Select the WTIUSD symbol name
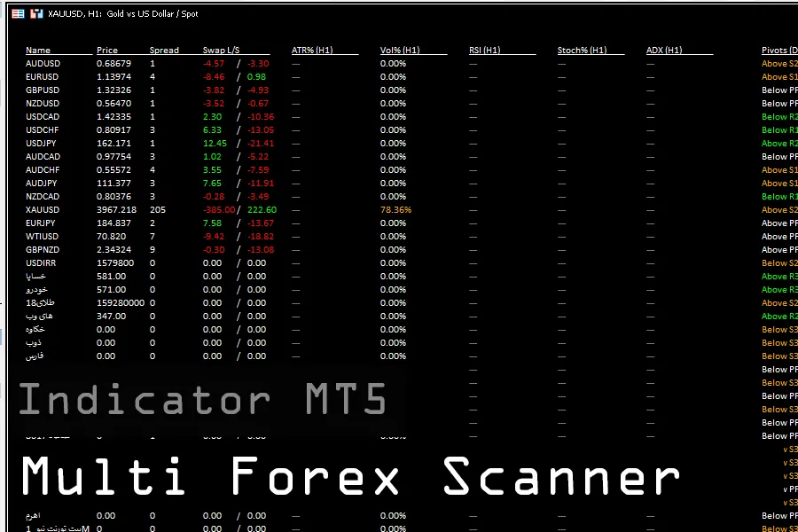This screenshot has width=798, height=532. pyautogui.click(x=43, y=236)
